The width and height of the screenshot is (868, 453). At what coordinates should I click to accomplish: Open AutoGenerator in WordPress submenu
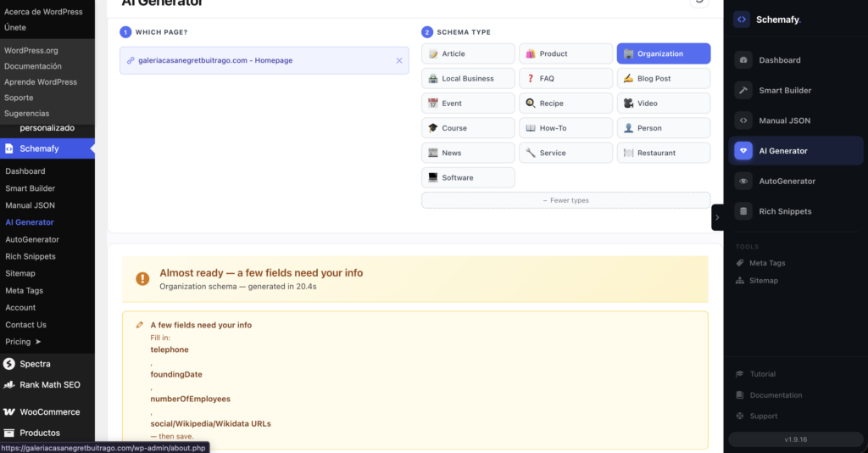point(32,239)
